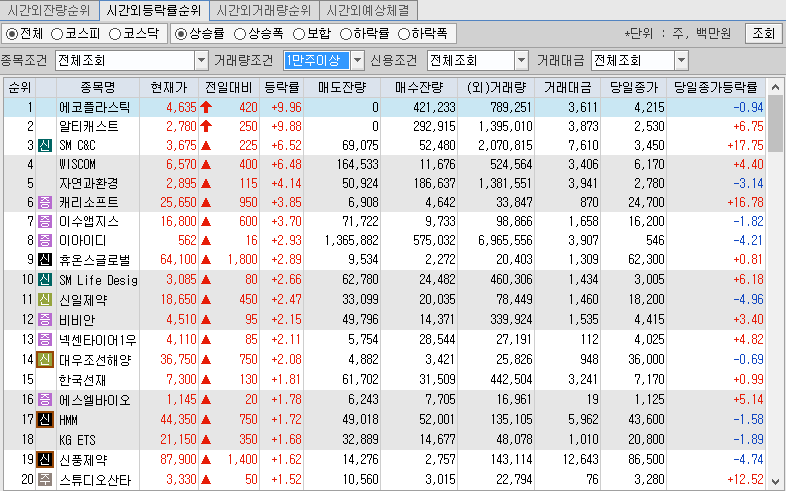
Task: Click the upper-limit arrow in 알티캐스트 row
Action: point(206,126)
